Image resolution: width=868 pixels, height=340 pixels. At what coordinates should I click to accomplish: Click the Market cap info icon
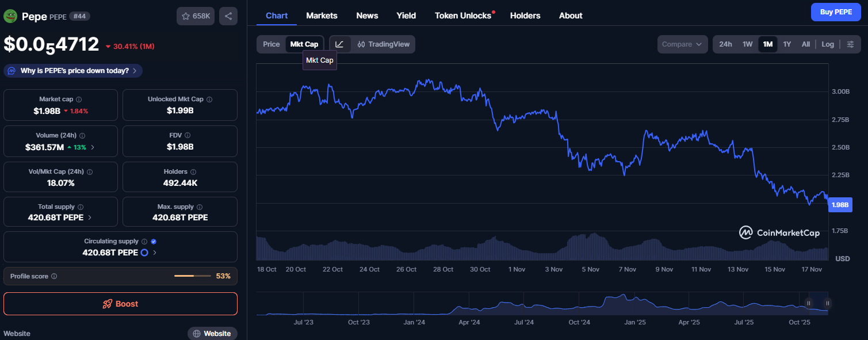[79, 100]
